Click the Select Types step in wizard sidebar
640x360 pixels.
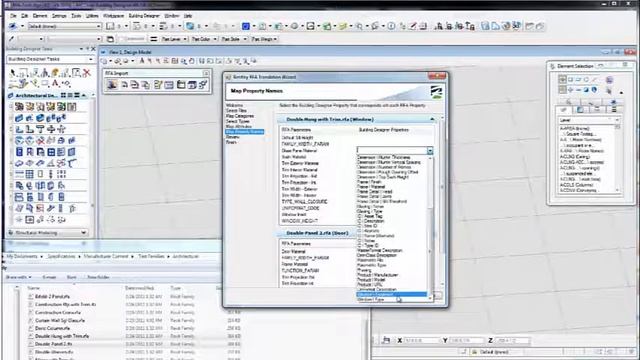pyautogui.click(x=238, y=121)
